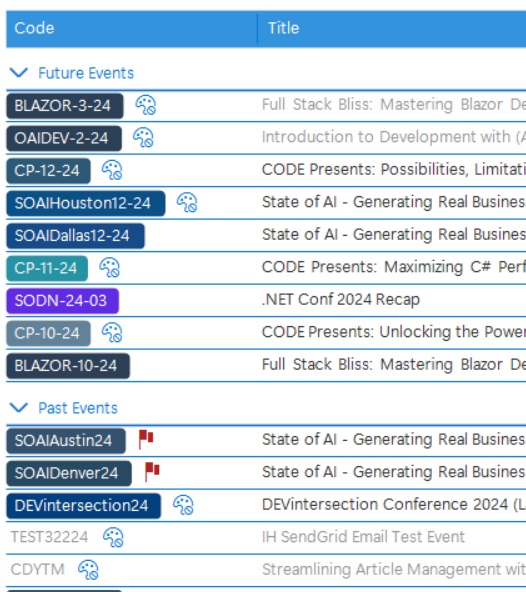526x592 pixels.
Task: Click the palette icon next to DEVintersection24
Action: (183, 505)
